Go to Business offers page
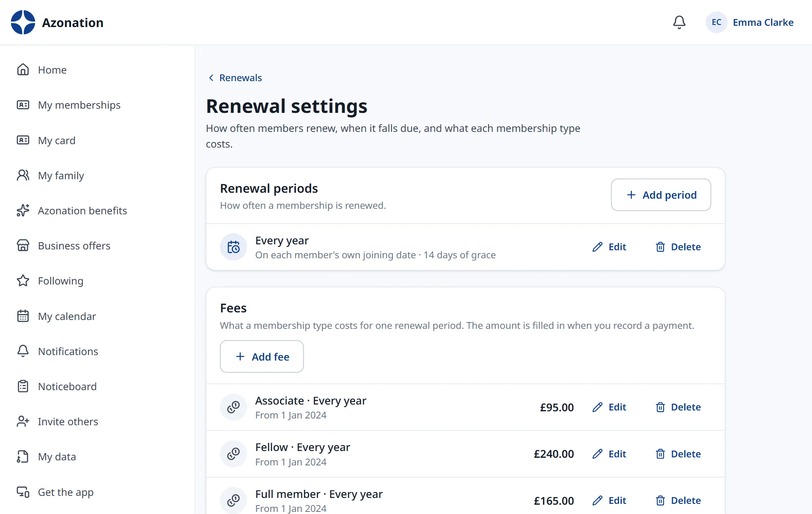Viewport: 812px width, 514px height. (97, 246)
